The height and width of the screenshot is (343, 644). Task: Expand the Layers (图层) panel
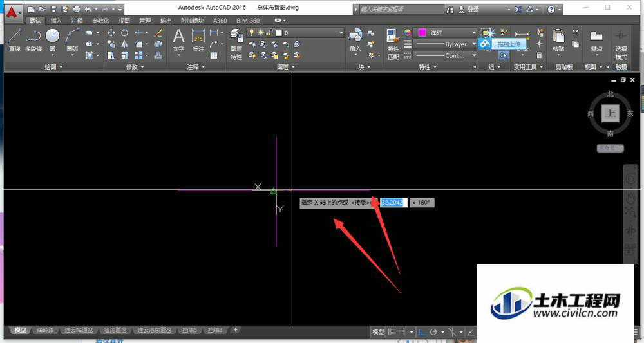click(286, 66)
